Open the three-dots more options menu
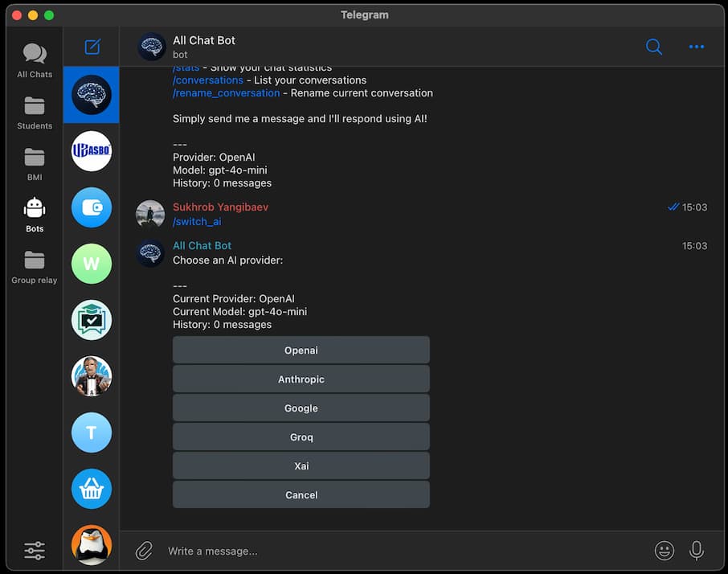The height and width of the screenshot is (574, 728). pyautogui.click(x=696, y=47)
